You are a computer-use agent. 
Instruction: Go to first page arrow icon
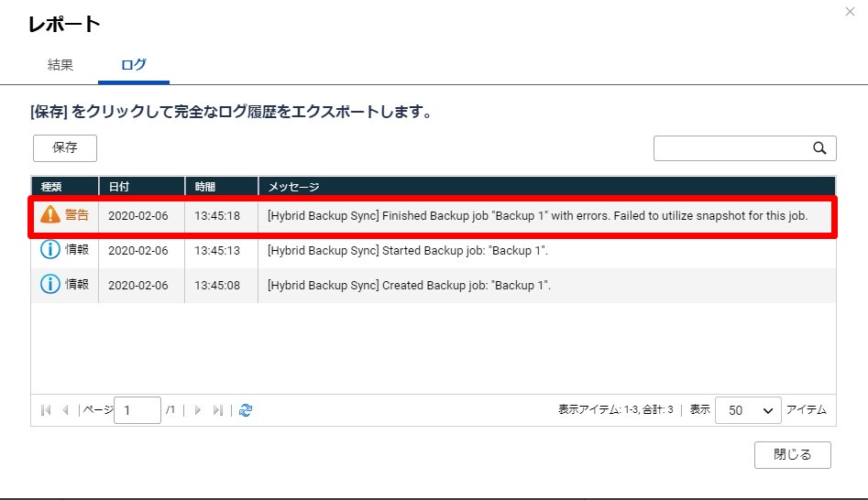(x=46, y=410)
